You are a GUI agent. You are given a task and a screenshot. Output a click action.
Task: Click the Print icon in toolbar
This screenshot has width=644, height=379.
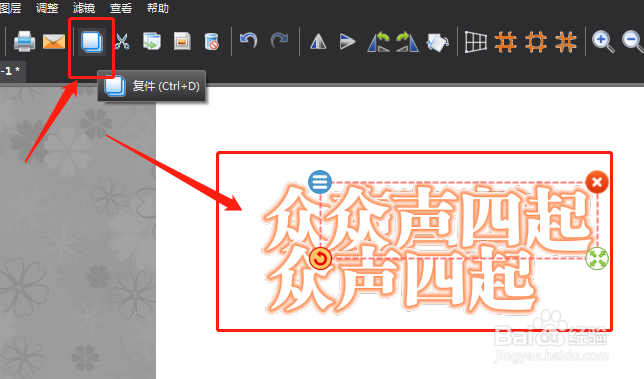24,41
